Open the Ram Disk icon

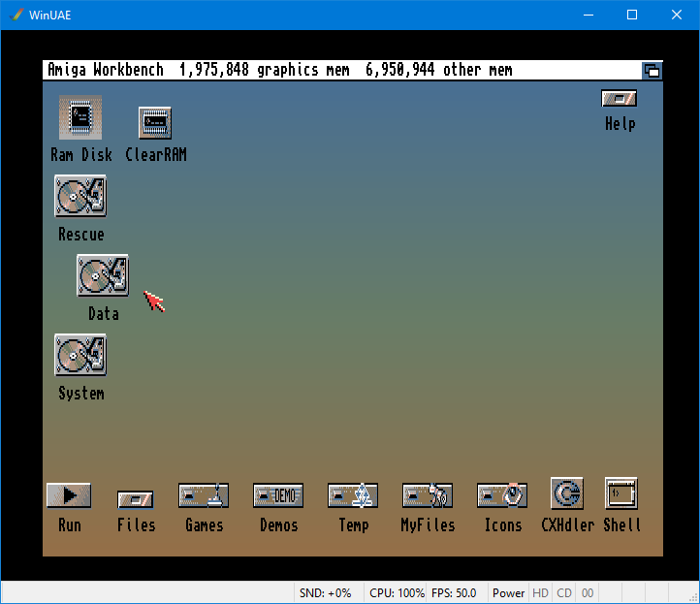80,118
